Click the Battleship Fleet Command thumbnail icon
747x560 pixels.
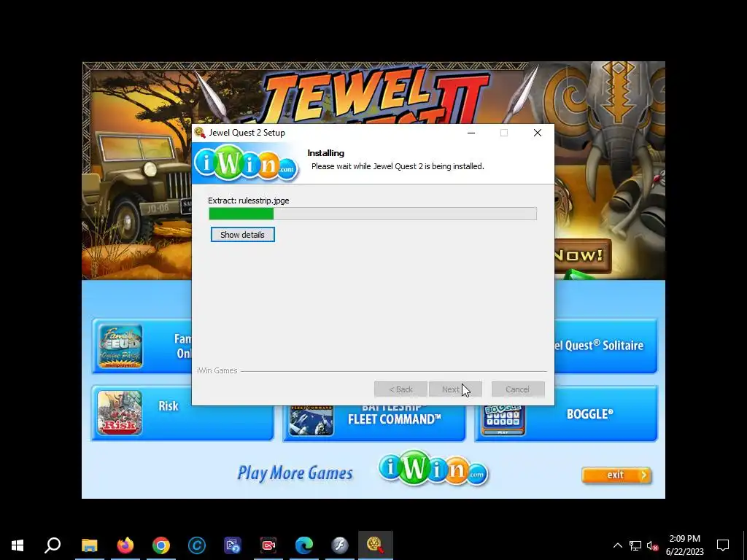(x=311, y=421)
